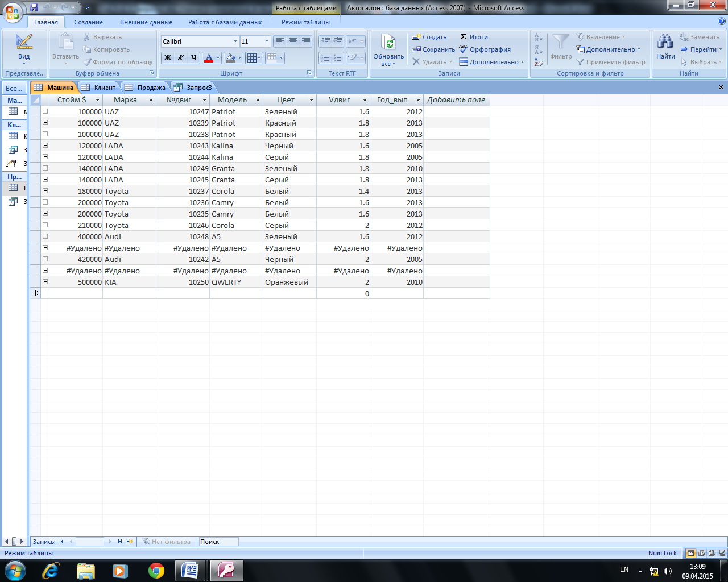Switch to Datasheet view status bar icon
This screenshot has height=582, width=728.
pos(690,553)
